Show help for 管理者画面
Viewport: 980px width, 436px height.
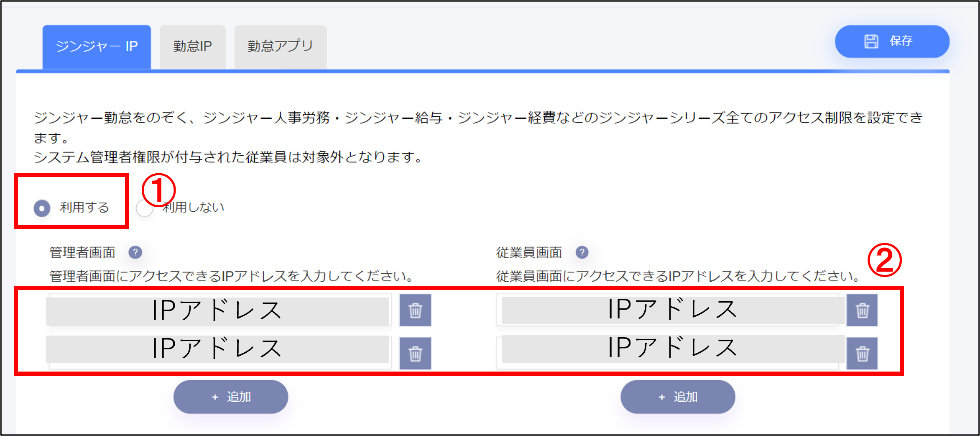(x=135, y=252)
